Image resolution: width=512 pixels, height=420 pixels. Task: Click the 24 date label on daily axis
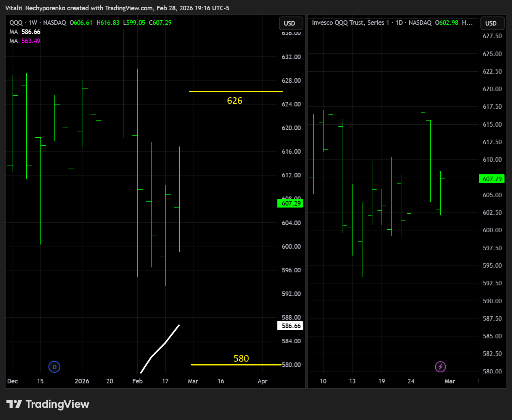(x=411, y=381)
